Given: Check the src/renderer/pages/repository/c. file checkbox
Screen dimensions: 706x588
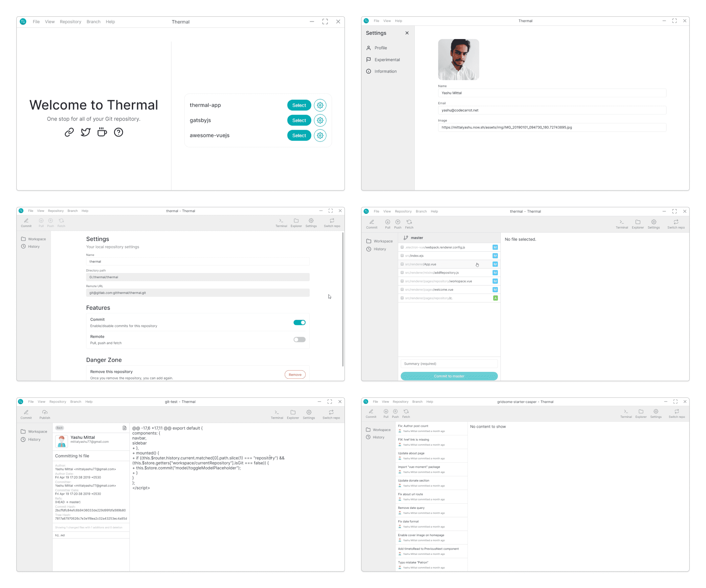Looking at the screenshot, I should coord(402,298).
